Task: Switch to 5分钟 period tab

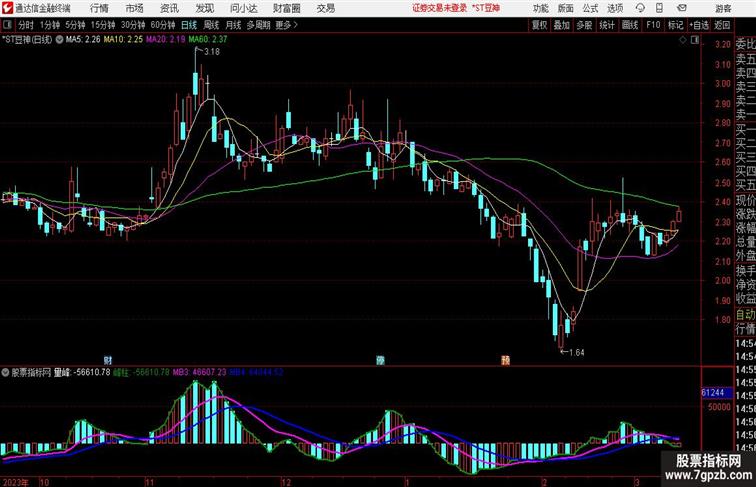Action: point(75,25)
